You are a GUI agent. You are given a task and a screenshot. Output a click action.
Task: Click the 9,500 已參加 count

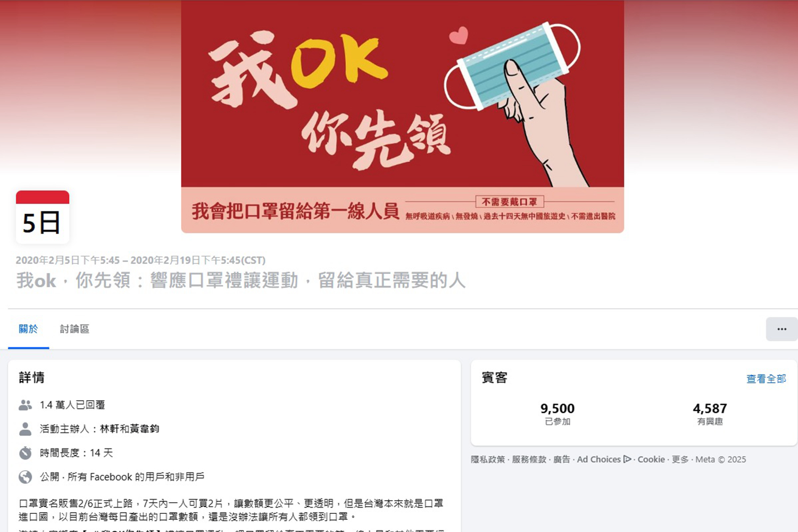click(558, 414)
